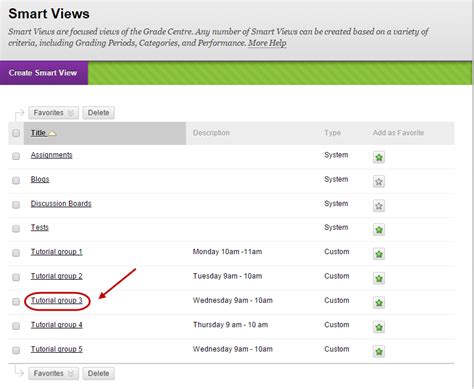Image resolution: width=474 pixels, height=389 pixels.
Task: Toggle favorite star for Tutorial group 2
Action: 379,278
